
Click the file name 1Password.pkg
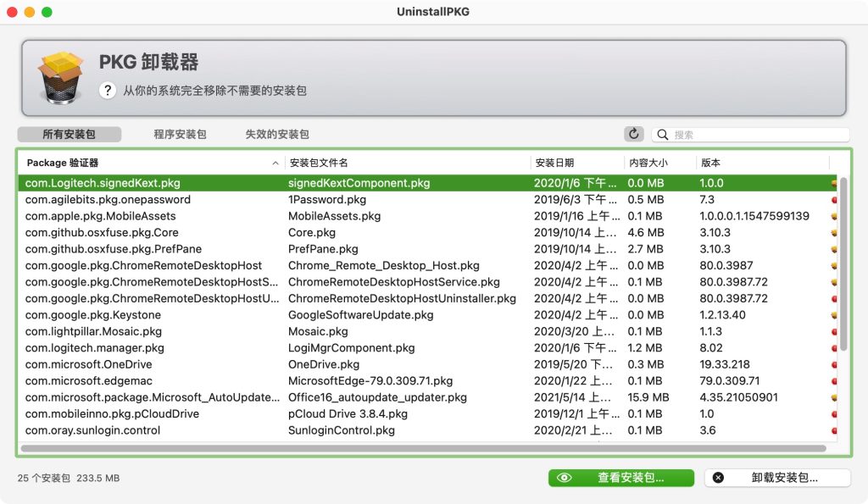[327, 200]
